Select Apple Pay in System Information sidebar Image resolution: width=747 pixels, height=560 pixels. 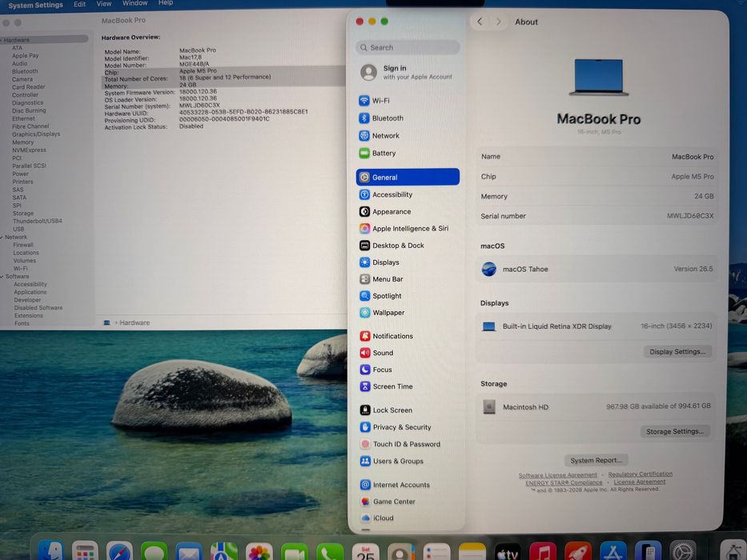pyautogui.click(x=26, y=56)
